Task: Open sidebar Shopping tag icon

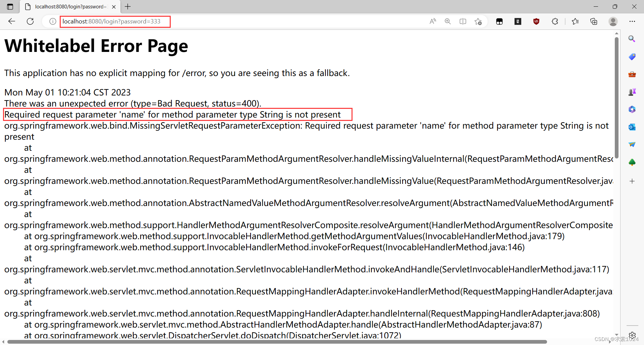Action: coord(632,57)
